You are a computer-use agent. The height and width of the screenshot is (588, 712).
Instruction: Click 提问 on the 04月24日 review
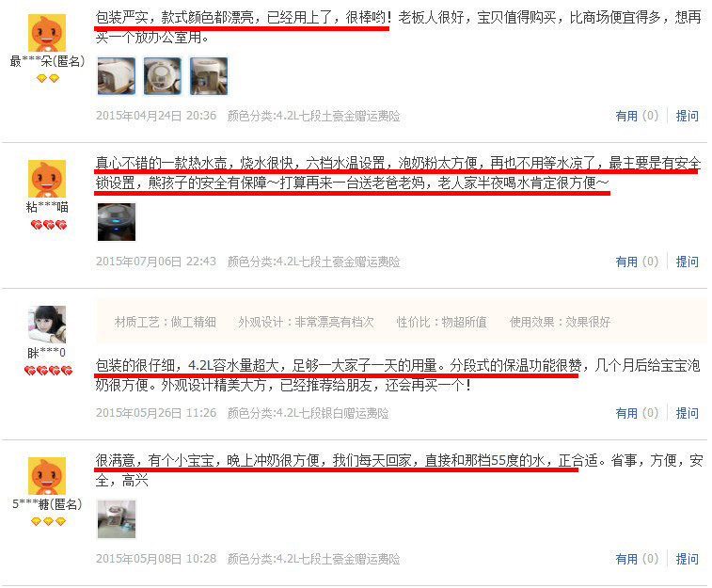click(x=687, y=116)
